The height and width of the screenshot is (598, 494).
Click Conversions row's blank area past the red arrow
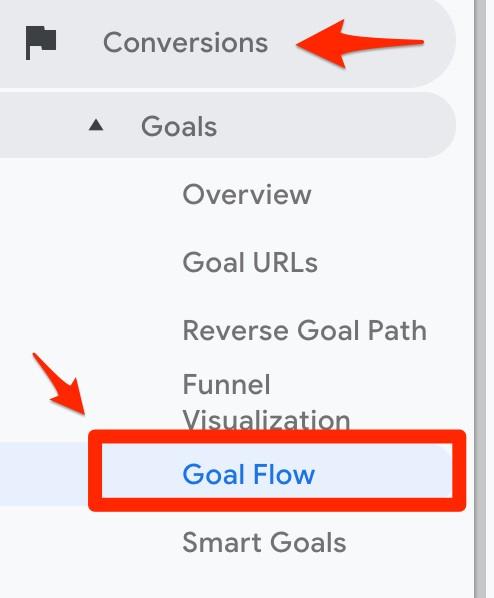click(439, 43)
